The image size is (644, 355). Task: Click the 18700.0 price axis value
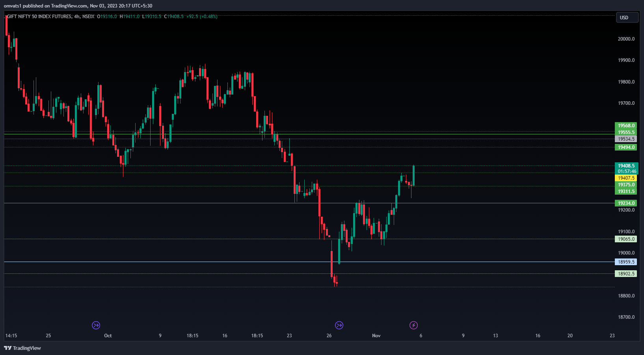tap(626, 317)
